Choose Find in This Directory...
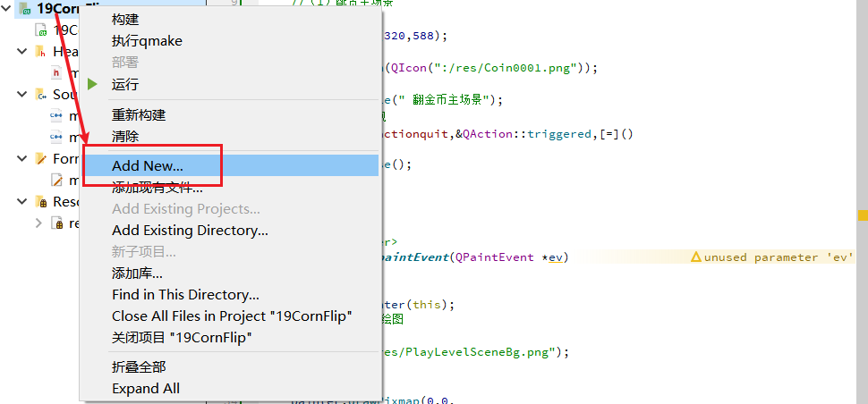 click(231, 295)
